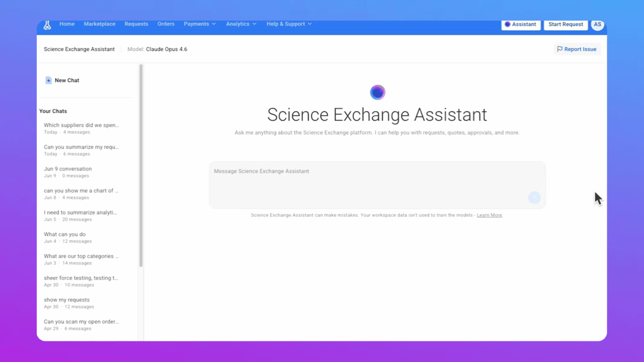
Task: Click the 'Model: Claude Opus 4.6' label
Action: 157,49
